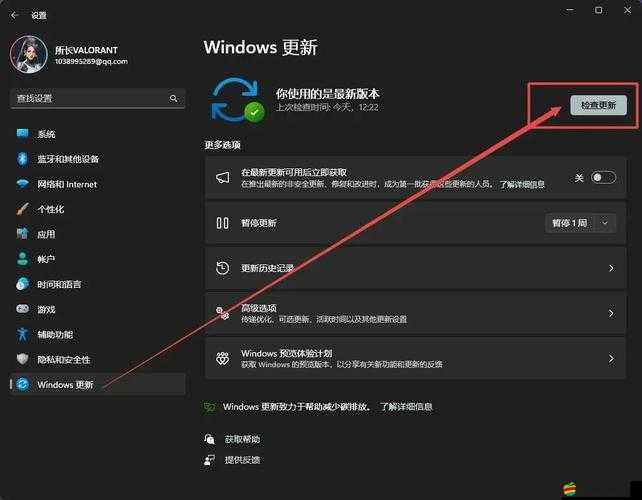Select the Wi-Fi icon for 网络和 Internet
642x500 pixels.
(x=23, y=184)
